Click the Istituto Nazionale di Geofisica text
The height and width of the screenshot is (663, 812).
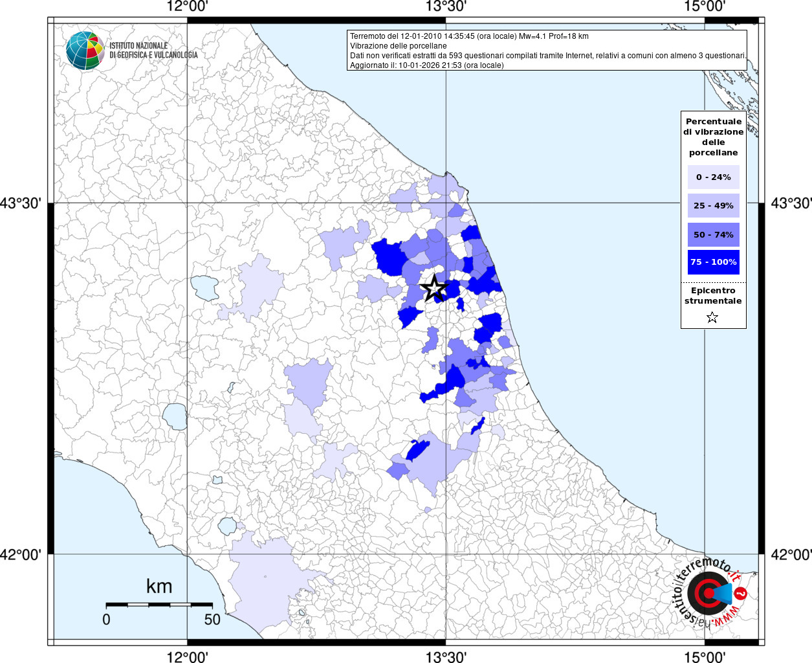pos(153,51)
